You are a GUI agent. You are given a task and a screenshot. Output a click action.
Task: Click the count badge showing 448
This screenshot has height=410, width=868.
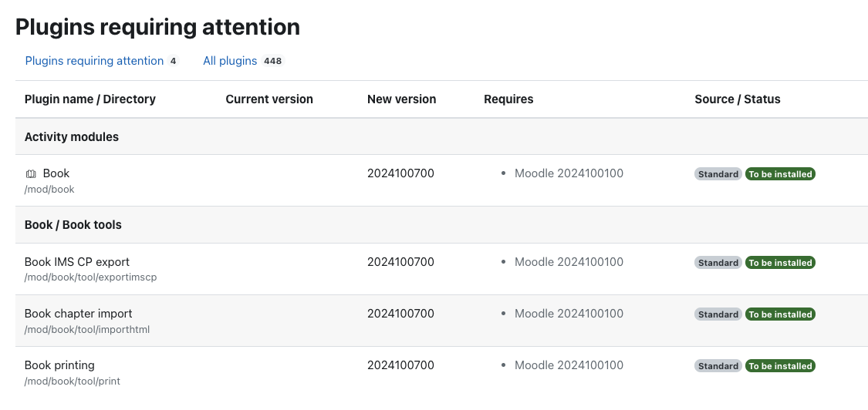[272, 61]
